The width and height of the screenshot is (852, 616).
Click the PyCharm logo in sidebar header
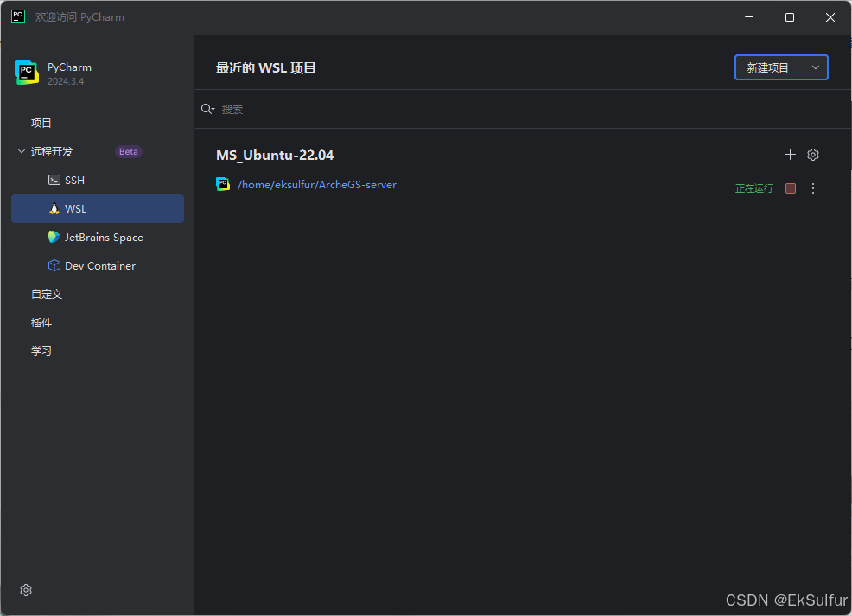tap(27, 73)
